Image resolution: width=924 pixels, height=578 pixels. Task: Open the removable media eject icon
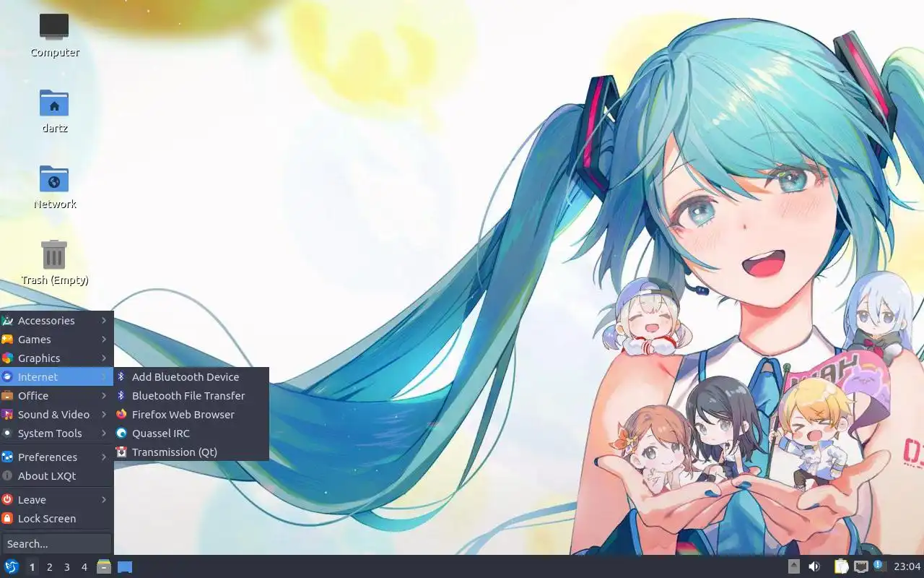pos(794,567)
